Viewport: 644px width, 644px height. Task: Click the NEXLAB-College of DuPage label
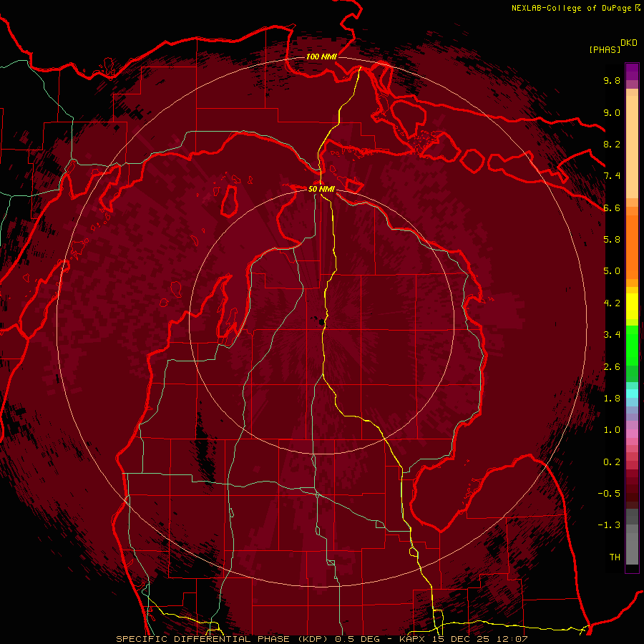click(571, 8)
